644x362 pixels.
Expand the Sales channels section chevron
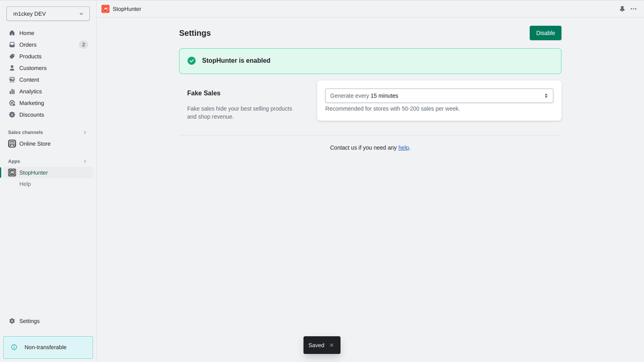pyautogui.click(x=85, y=132)
